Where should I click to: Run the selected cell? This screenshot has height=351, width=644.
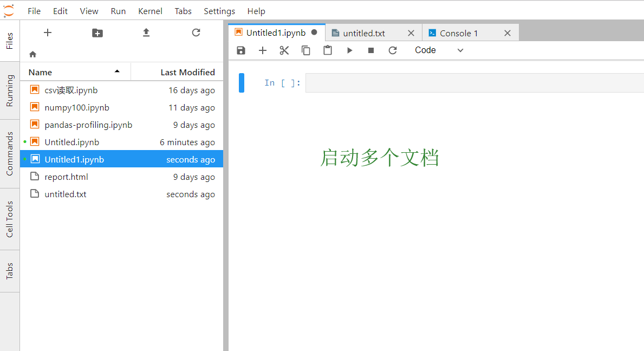click(349, 50)
